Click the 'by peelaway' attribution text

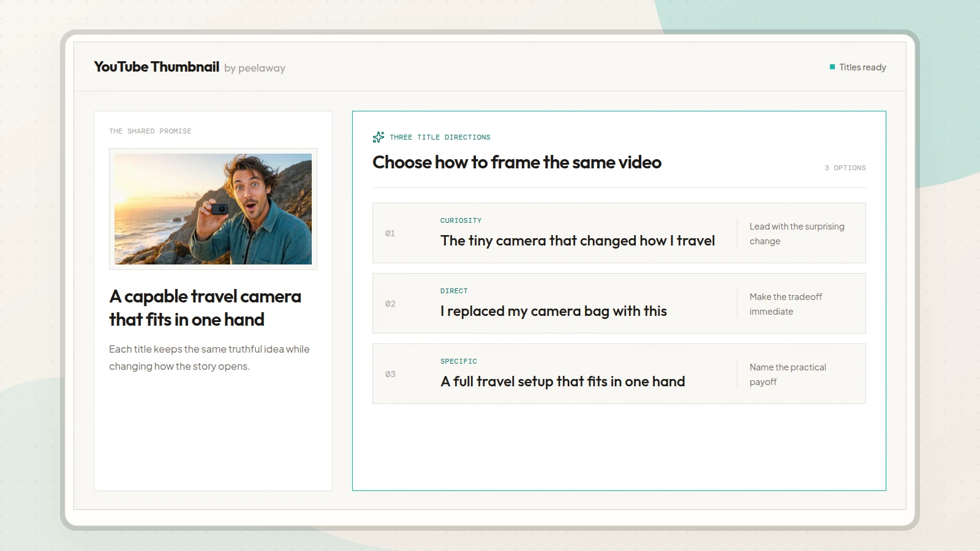click(x=255, y=68)
